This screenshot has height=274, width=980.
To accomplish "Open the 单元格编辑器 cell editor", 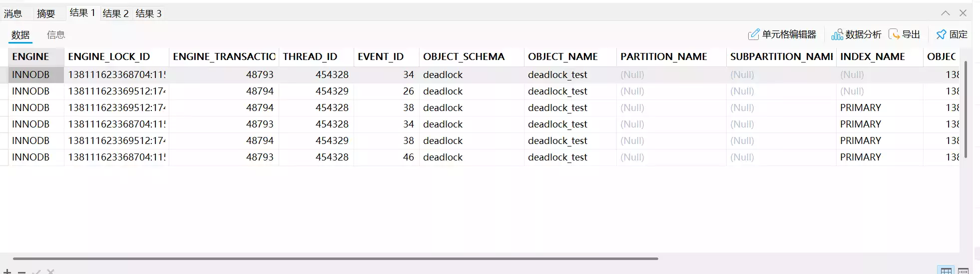I will tap(782, 34).
